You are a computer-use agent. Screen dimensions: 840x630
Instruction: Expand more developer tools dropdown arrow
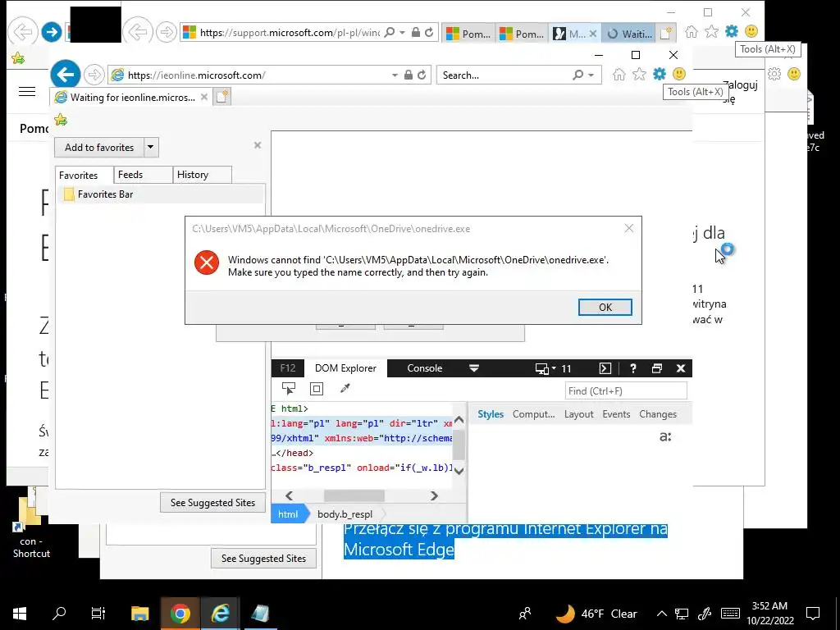(x=474, y=368)
